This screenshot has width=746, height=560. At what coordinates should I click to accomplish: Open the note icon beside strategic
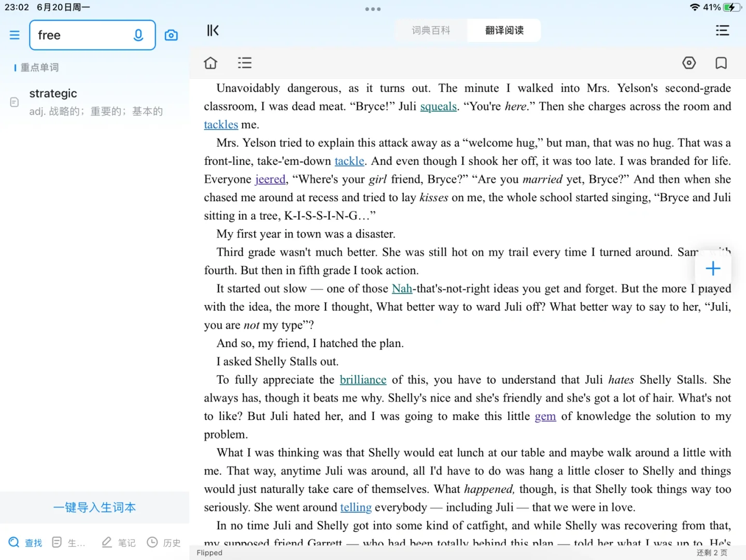pyautogui.click(x=15, y=102)
